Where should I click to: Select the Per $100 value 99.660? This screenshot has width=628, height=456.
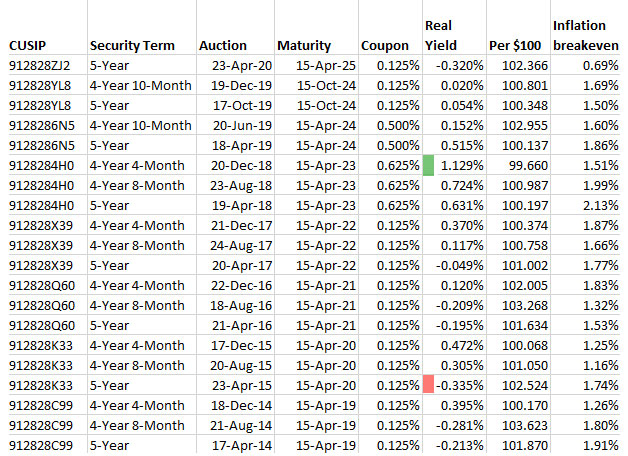point(528,165)
